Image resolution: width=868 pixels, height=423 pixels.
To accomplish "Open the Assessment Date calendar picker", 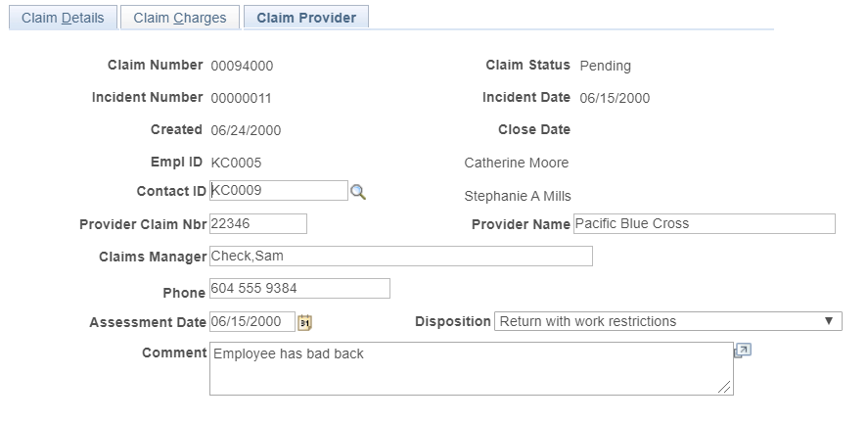I will pyautogui.click(x=304, y=322).
